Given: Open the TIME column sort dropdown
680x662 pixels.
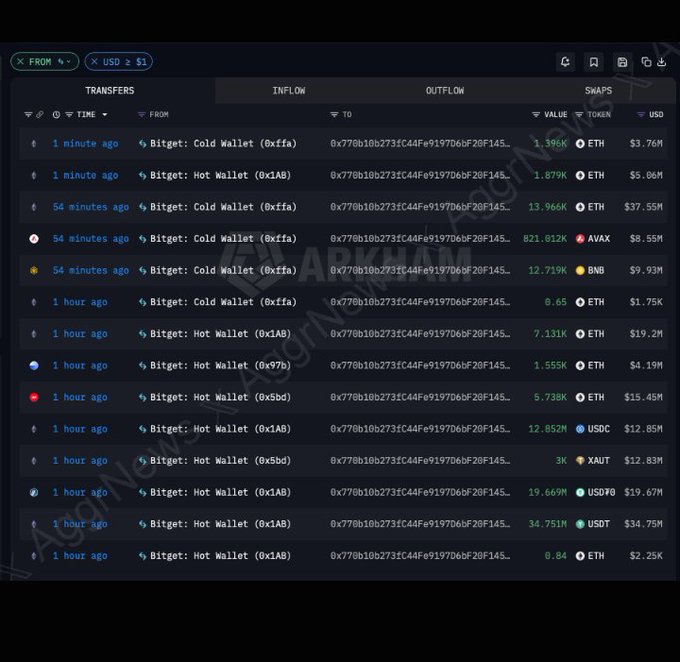Looking at the screenshot, I should coord(105,115).
